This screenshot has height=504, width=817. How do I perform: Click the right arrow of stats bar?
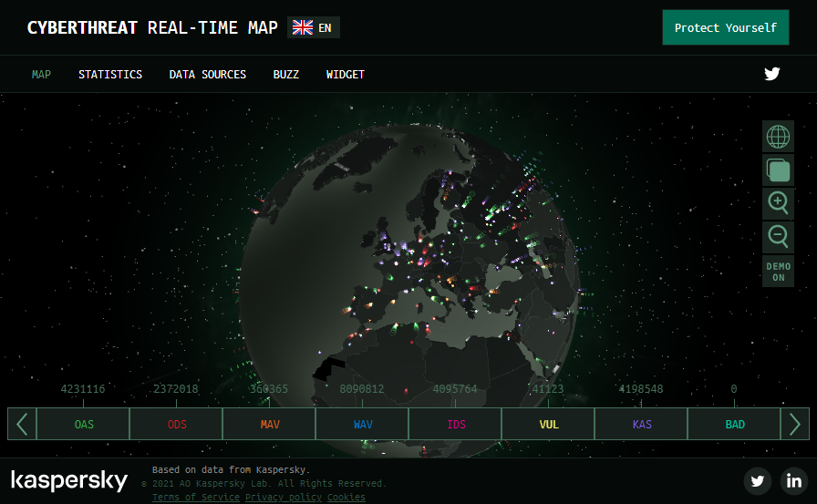794,424
